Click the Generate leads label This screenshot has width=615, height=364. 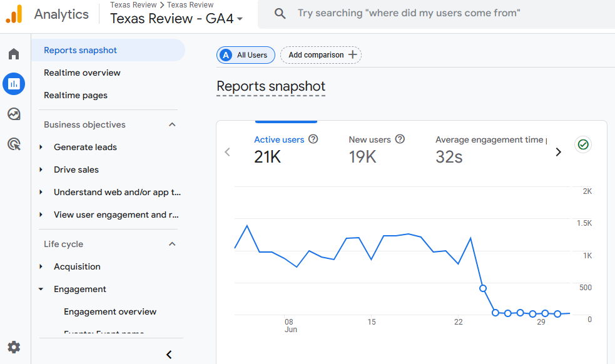tap(86, 147)
